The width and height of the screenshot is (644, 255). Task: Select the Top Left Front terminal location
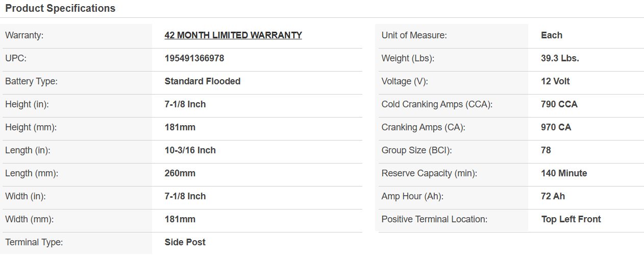click(571, 219)
